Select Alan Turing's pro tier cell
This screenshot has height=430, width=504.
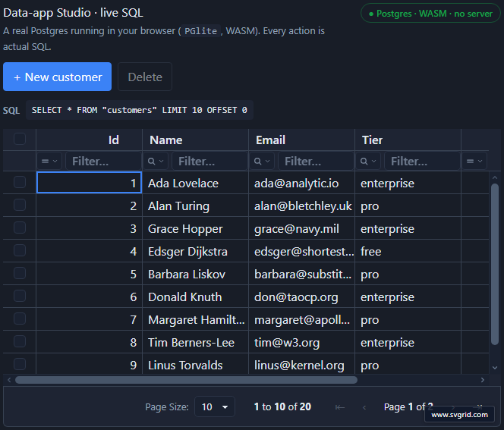point(408,206)
